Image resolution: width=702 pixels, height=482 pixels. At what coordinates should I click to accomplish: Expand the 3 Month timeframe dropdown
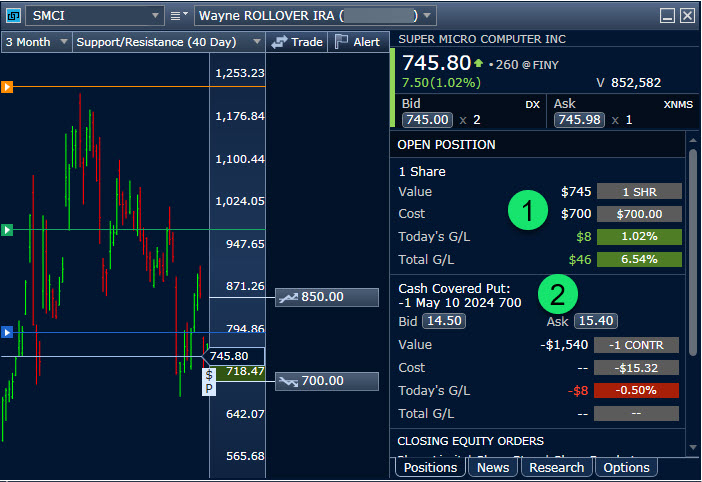click(x=64, y=42)
